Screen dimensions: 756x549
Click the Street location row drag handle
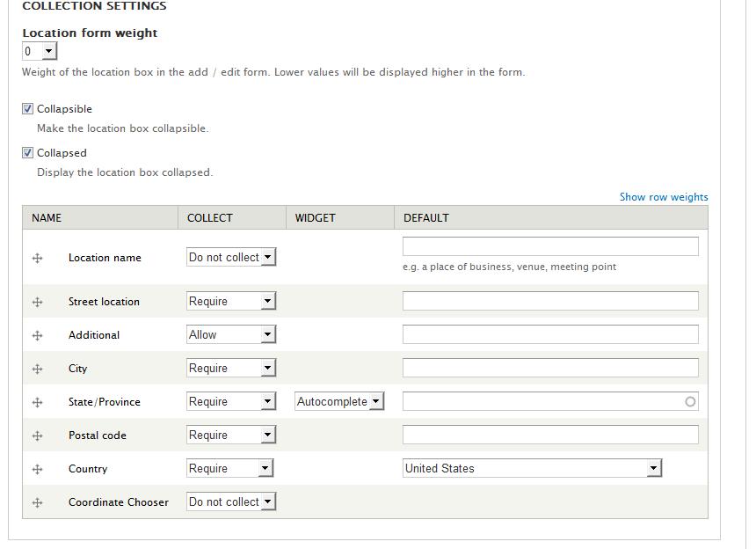(38, 302)
